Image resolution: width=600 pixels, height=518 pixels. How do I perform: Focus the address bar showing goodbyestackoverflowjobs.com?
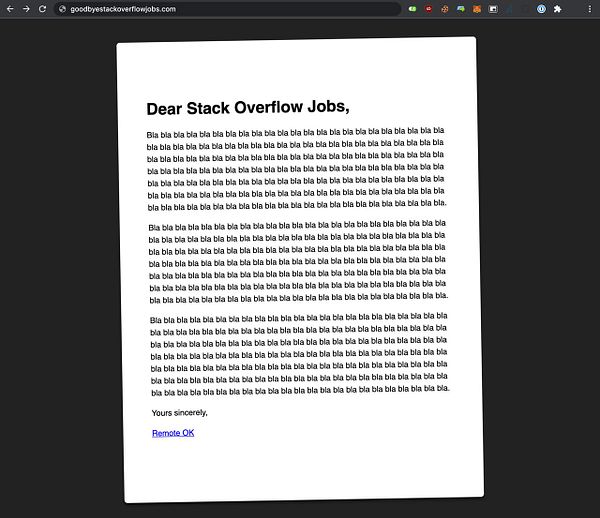pyautogui.click(x=228, y=9)
